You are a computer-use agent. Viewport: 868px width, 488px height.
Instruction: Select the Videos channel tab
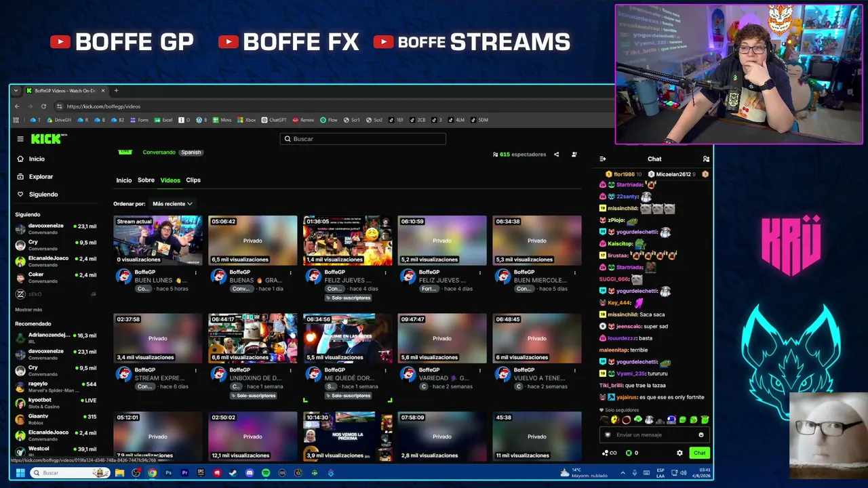(170, 180)
